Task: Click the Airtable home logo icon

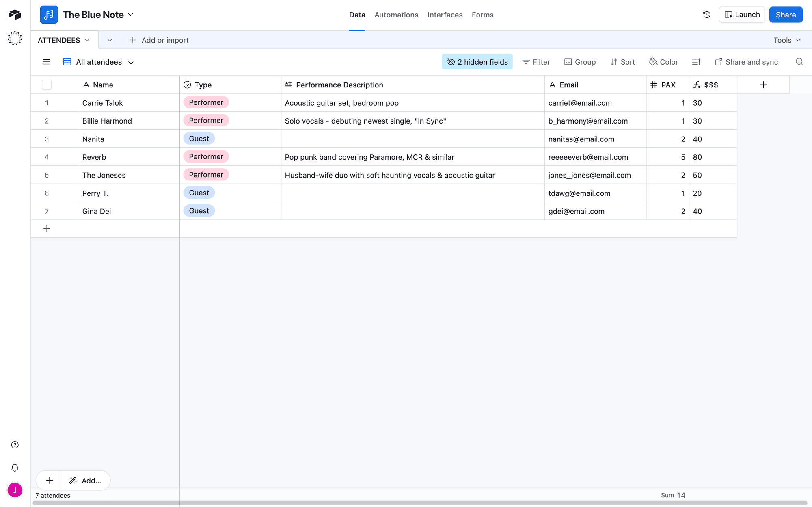Action: (15, 15)
